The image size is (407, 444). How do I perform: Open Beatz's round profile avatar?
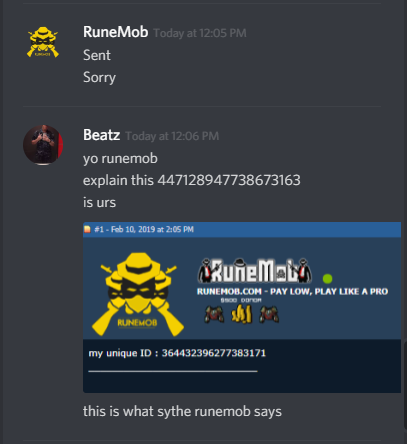43,145
